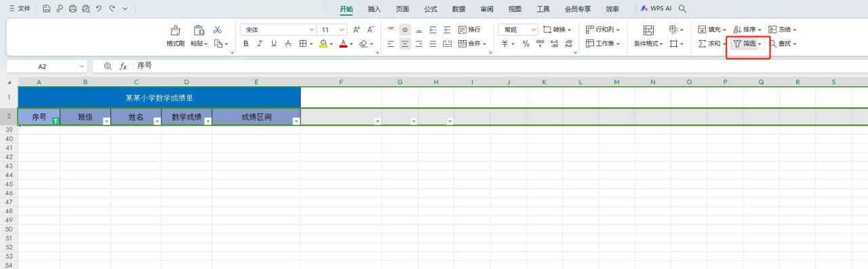
Task: Open the 查找 find menu
Action: click(x=783, y=43)
